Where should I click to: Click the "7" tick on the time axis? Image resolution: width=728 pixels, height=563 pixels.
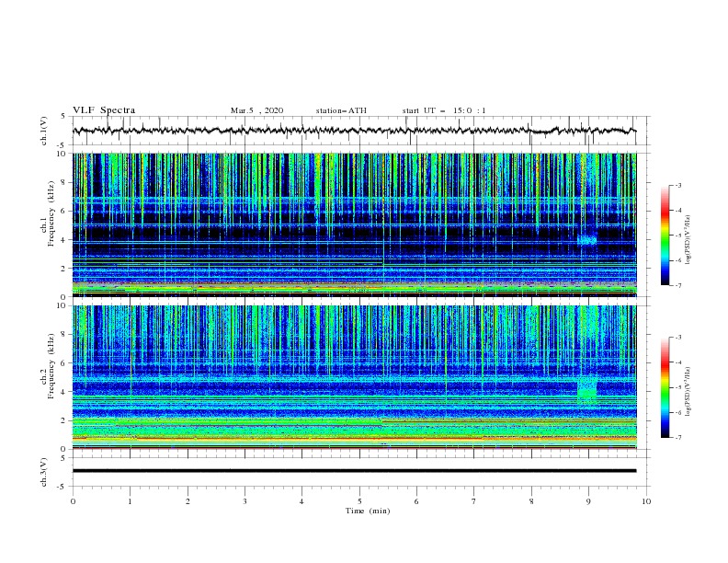pos(474,501)
